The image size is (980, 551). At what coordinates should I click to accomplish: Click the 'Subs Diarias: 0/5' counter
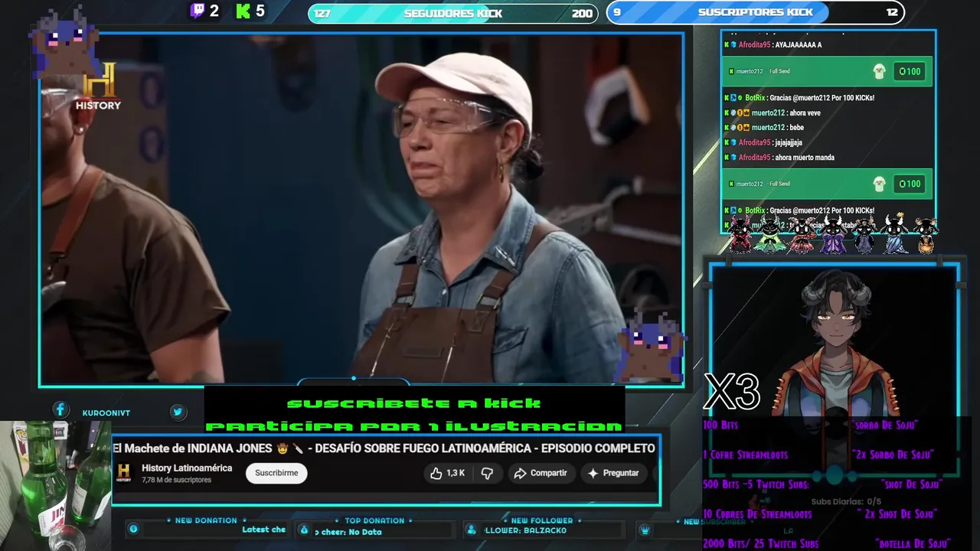(x=847, y=502)
